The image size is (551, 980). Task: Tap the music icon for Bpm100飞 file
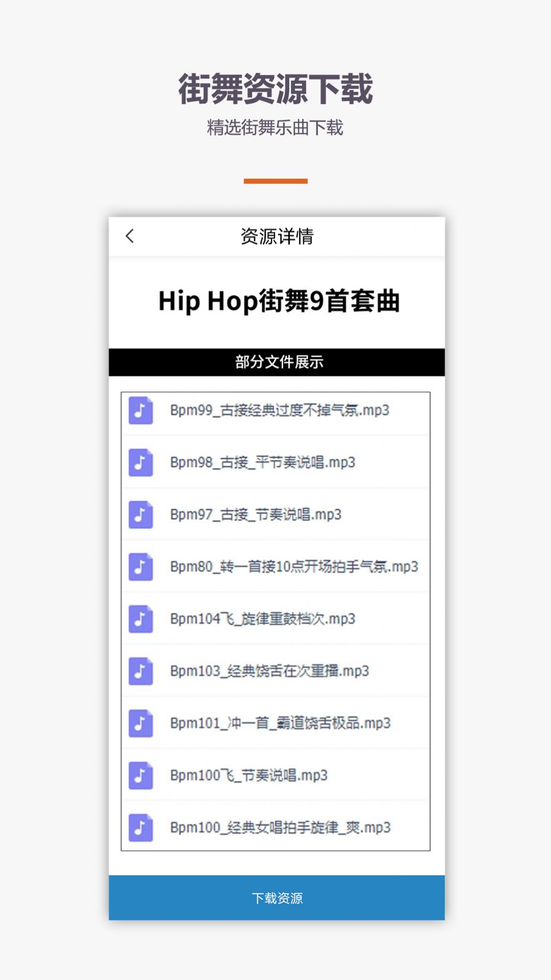click(141, 775)
